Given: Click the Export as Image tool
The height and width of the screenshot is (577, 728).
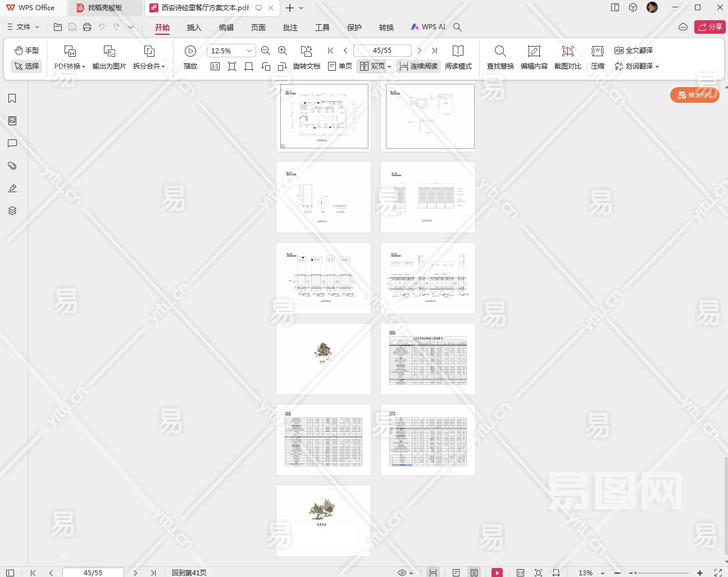Looking at the screenshot, I should click(x=109, y=58).
